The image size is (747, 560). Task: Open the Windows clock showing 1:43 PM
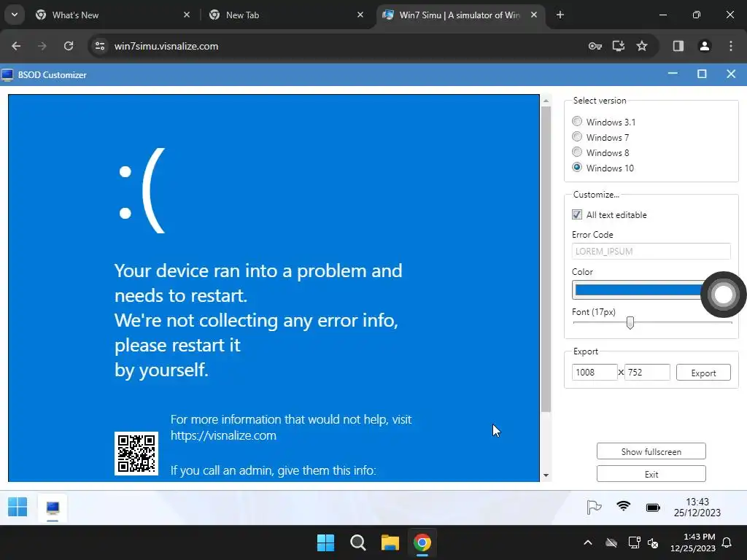point(693,542)
